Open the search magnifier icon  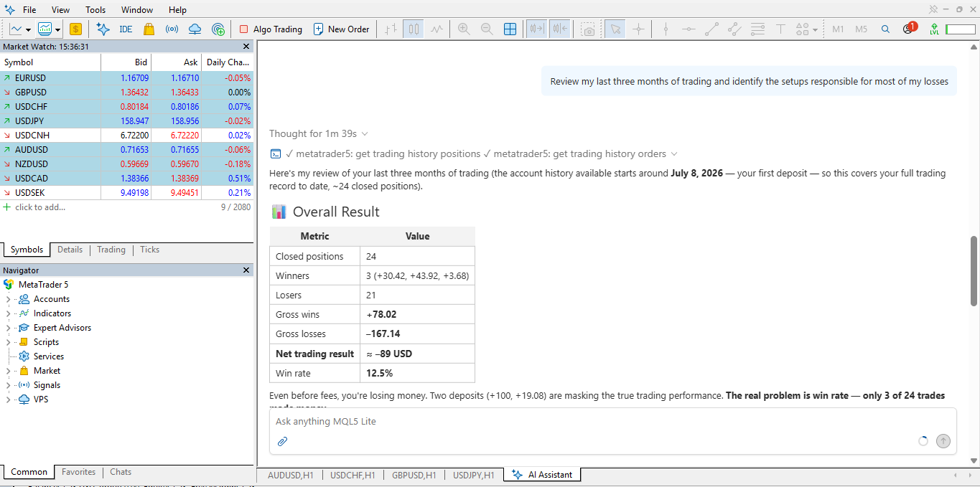tap(885, 29)
